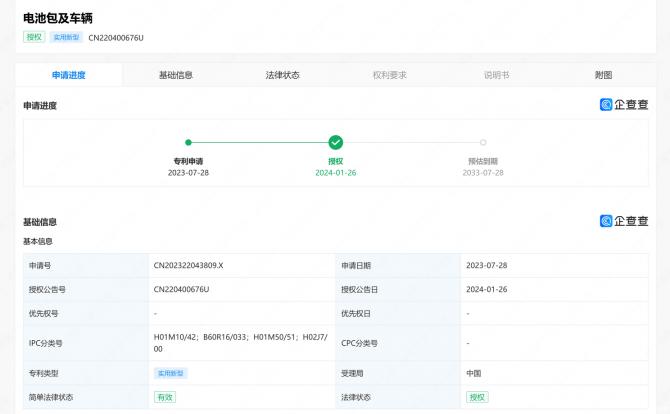Click the 专利申请 timeline start dot
The image size is (670, 414).
[x=188, y=143]
